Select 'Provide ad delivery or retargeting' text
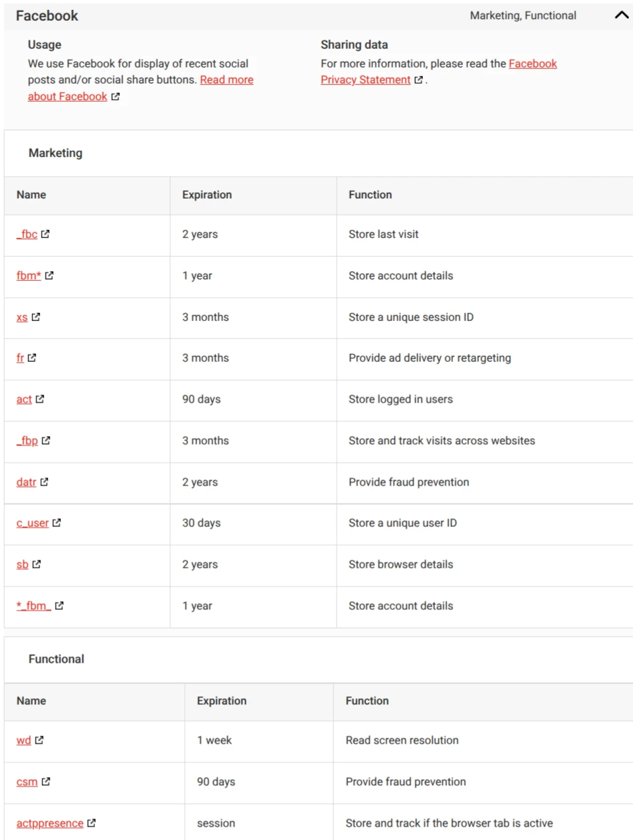Screen dimensions: 633x840 tap(430, 358)
